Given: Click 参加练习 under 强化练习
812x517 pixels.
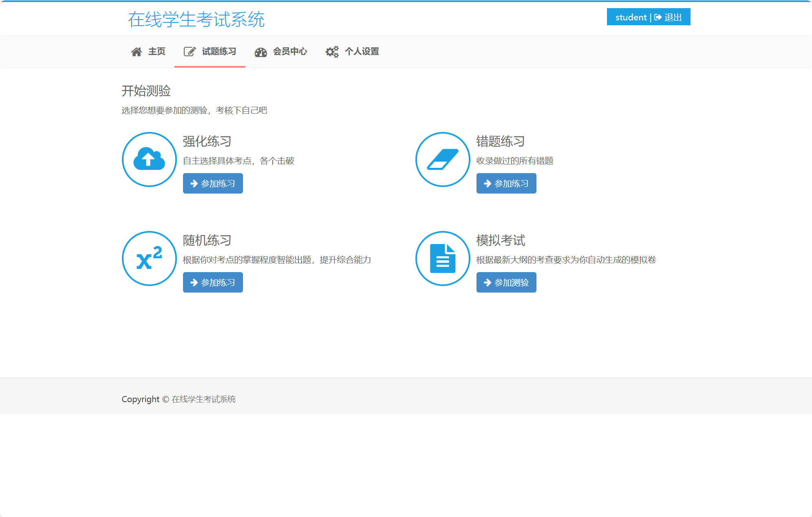Looking at the screenshot, I should (x=212, y=183).
